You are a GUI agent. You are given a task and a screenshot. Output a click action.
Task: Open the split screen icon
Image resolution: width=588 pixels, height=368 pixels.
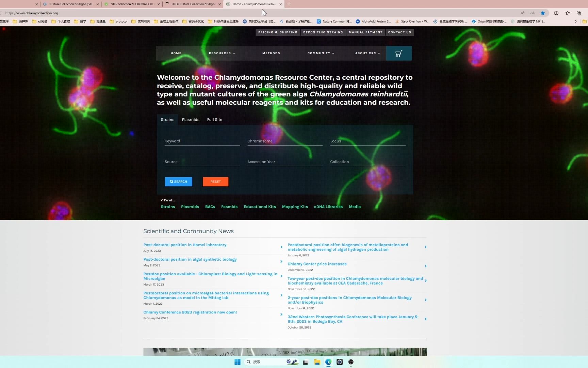pyautogui.click(x=556, y=13)
